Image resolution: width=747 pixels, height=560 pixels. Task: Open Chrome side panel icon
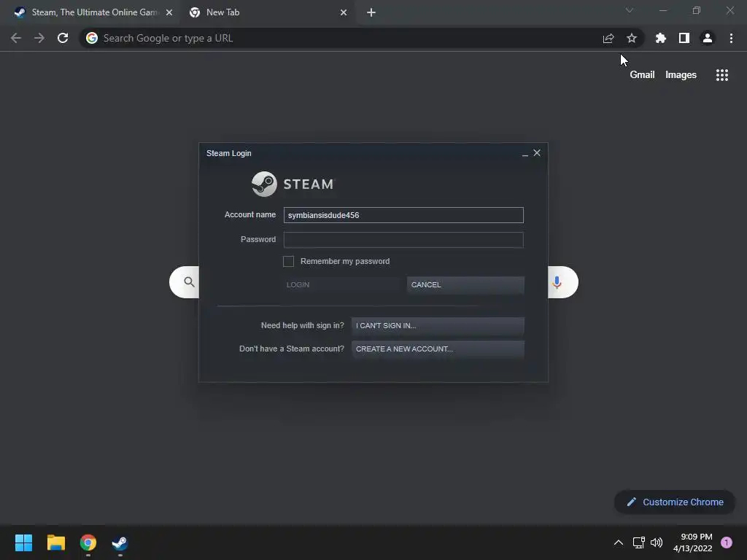click(x=684, y=38)
